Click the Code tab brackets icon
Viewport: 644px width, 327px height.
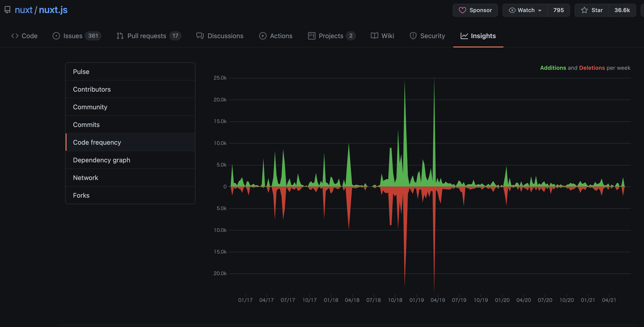pyautogui.click(x=15, y=36)
